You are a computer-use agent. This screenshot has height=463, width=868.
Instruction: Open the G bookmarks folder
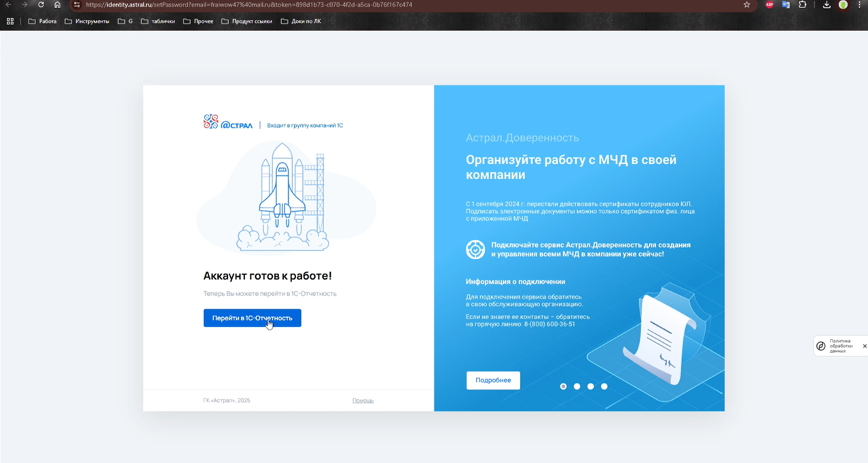point(125,21)
